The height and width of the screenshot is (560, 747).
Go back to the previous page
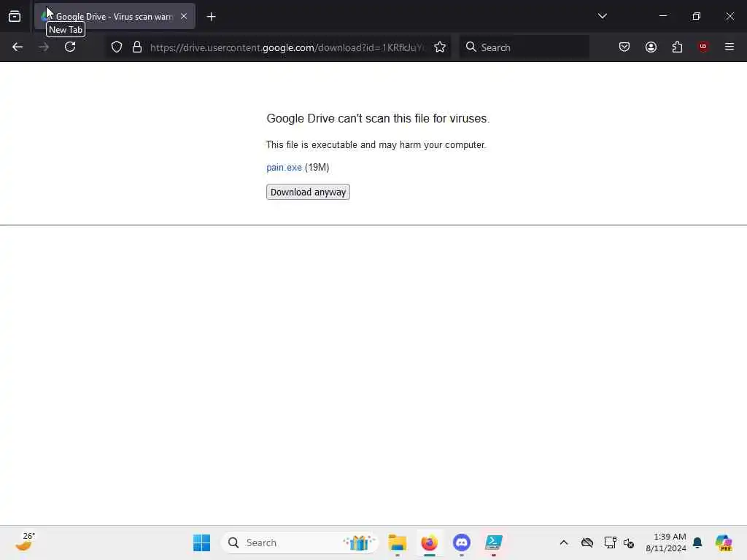pyautogui.click(x=18, y=47)
